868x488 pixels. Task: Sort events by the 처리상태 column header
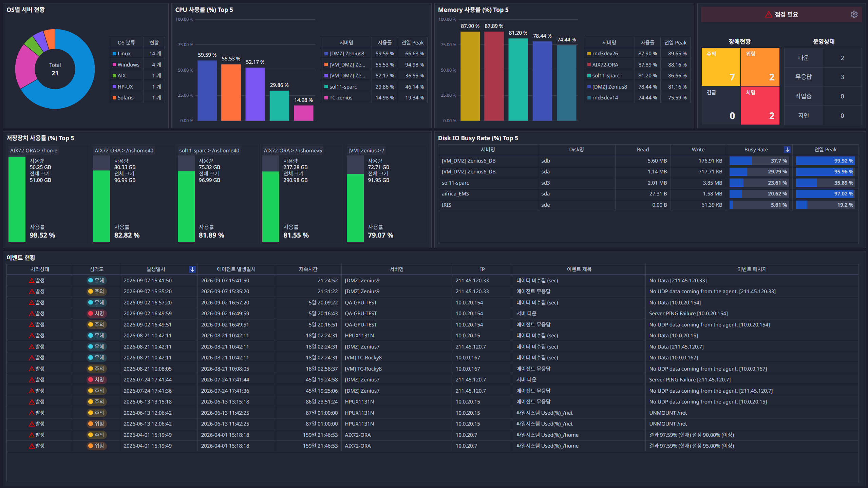point(40,269)
